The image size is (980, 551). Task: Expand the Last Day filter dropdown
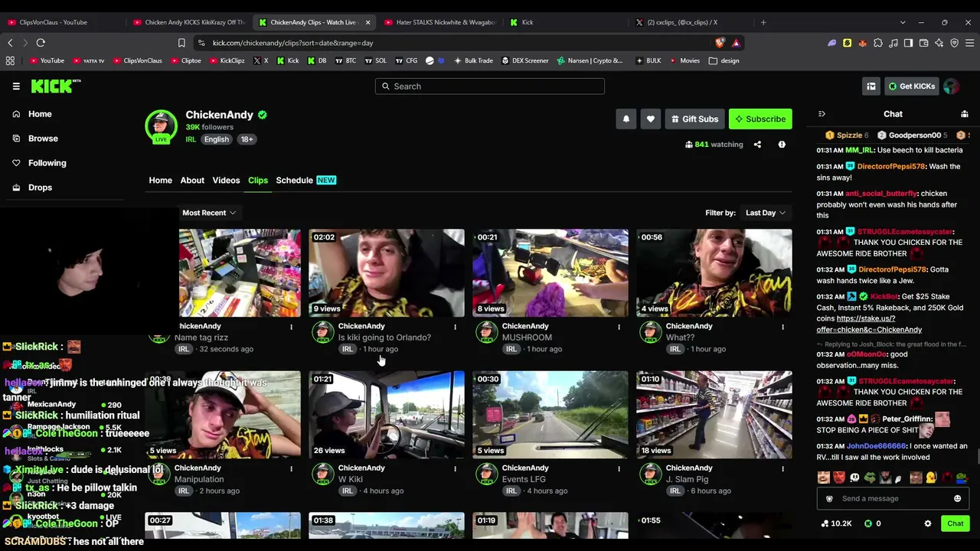coord(766,213)
